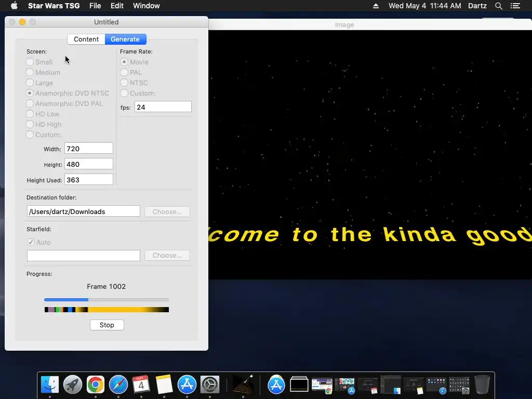Image resolution: width=532 pixels, height=399 pixels.
Task: Click Stop to halt frame generation
Action: [x=107, y=325]
